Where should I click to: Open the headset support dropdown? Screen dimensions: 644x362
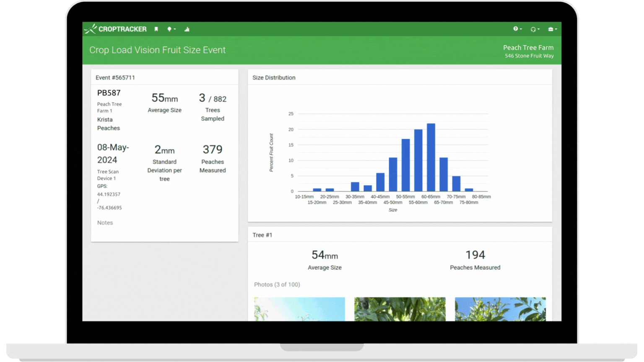point(535,29)
